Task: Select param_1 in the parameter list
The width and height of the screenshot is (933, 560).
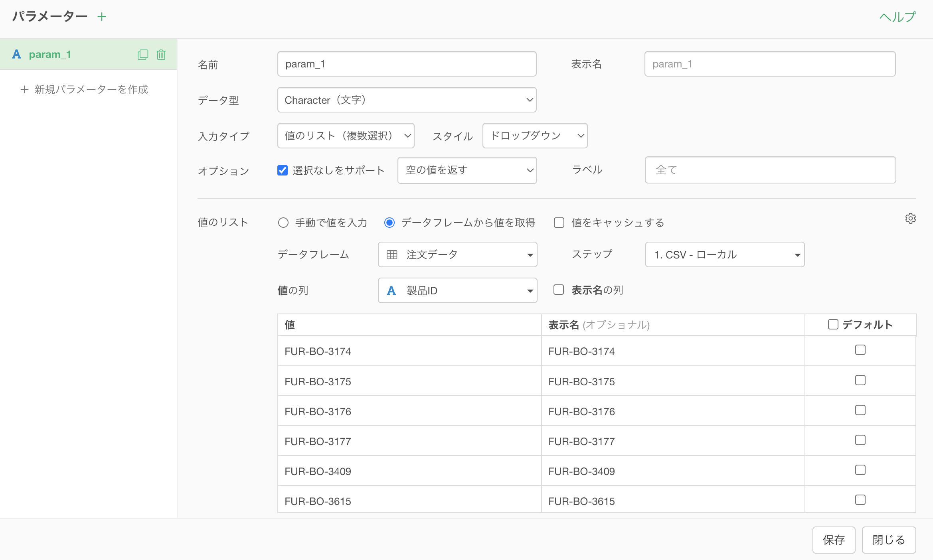Action: click(x=50, y=54)
